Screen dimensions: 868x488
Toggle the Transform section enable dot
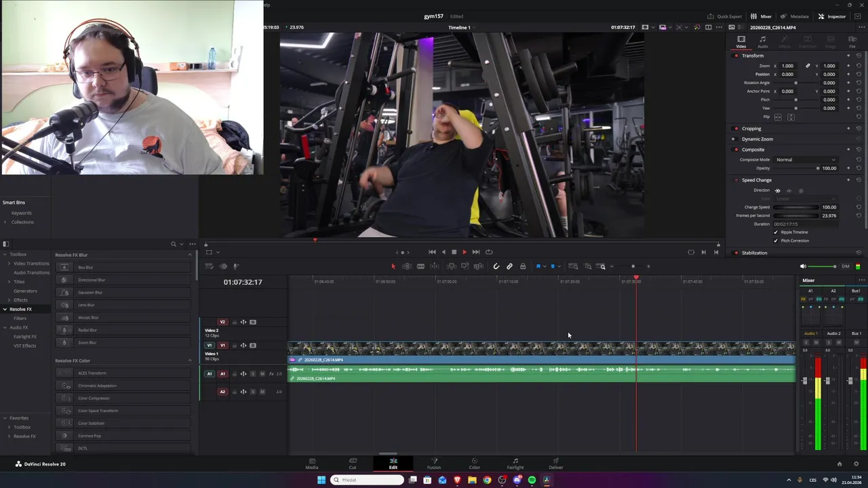(736, 56)
